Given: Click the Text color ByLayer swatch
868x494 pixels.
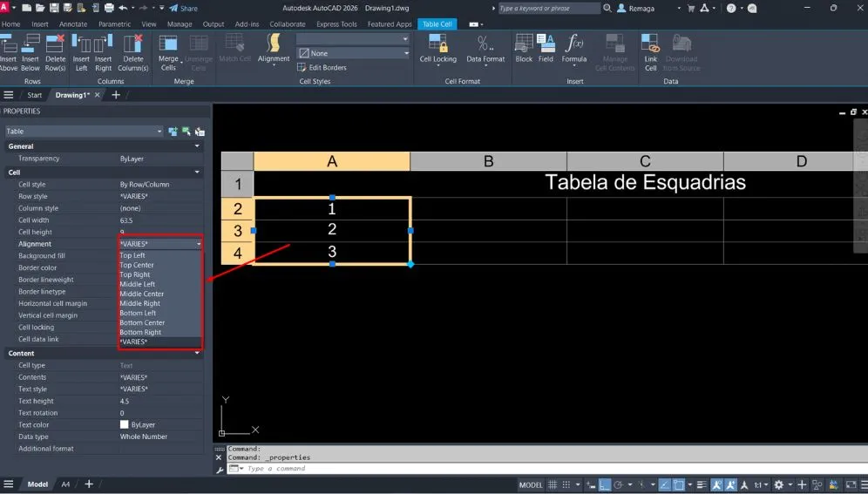Looking at the screenshot, I should point(124,424).
